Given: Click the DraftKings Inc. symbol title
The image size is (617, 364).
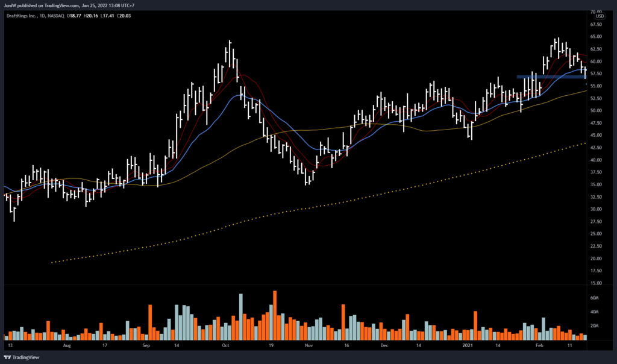Looking at the screenshot, I should click(24, 16).
